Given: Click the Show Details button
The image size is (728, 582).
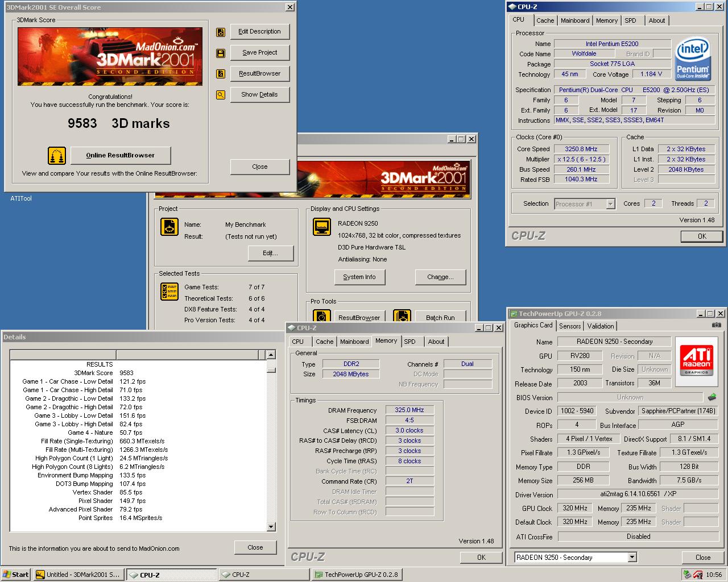Looking at the screenshot, I should 260,94.
